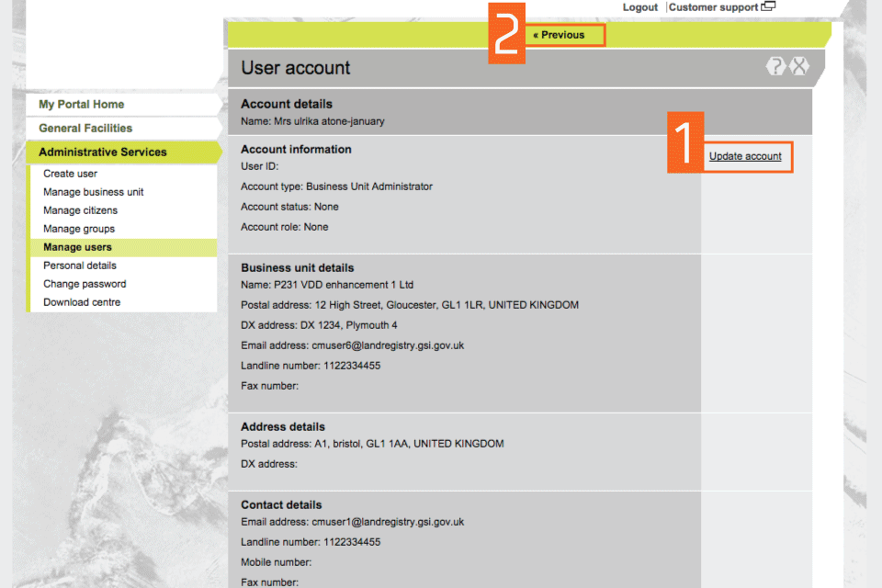Navigate to Change password

[85, 284]
